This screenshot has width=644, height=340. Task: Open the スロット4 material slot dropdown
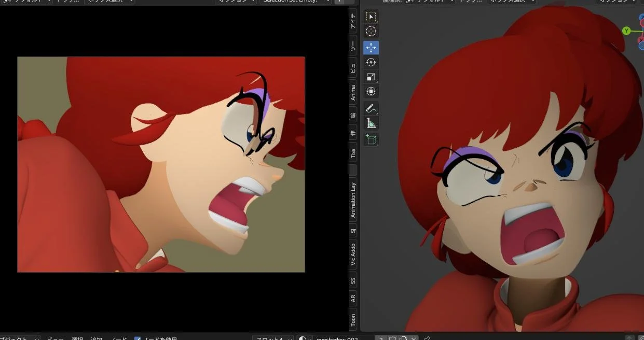tap(274, 338)
